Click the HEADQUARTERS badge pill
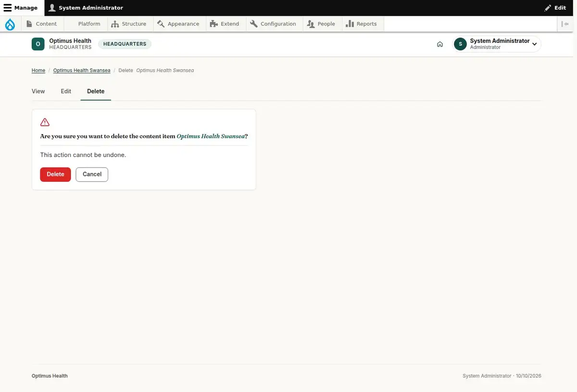 [x=125, y=44]
